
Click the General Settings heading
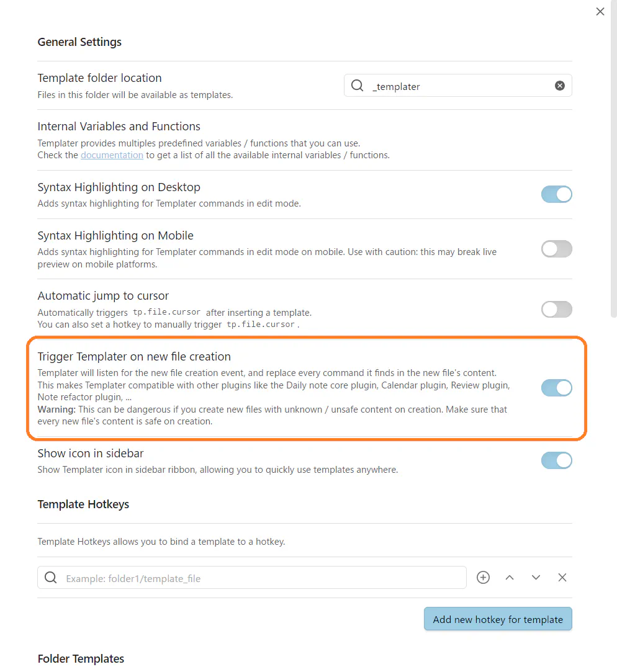coord(79,42)
